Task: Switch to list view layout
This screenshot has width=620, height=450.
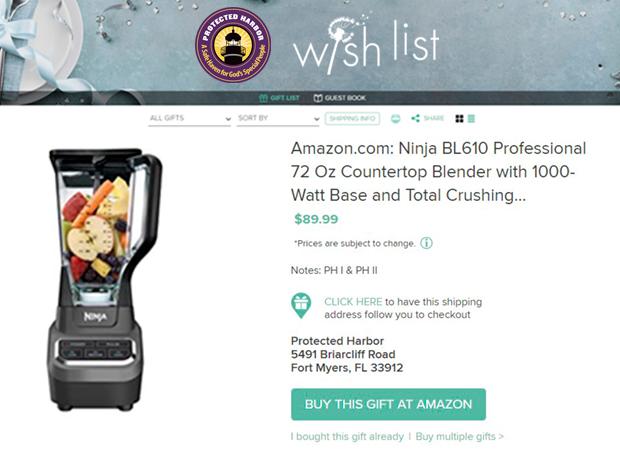Action: 471,119
